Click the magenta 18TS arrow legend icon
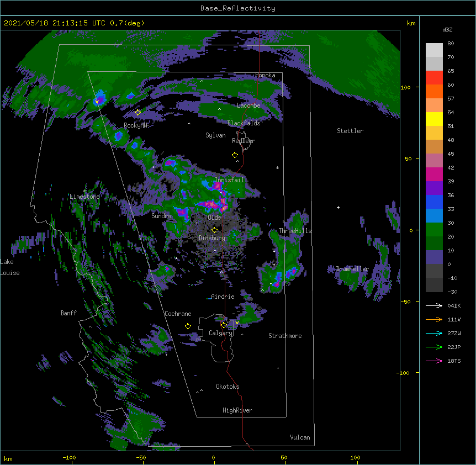 pyautogui.click(x=434, y=361)
